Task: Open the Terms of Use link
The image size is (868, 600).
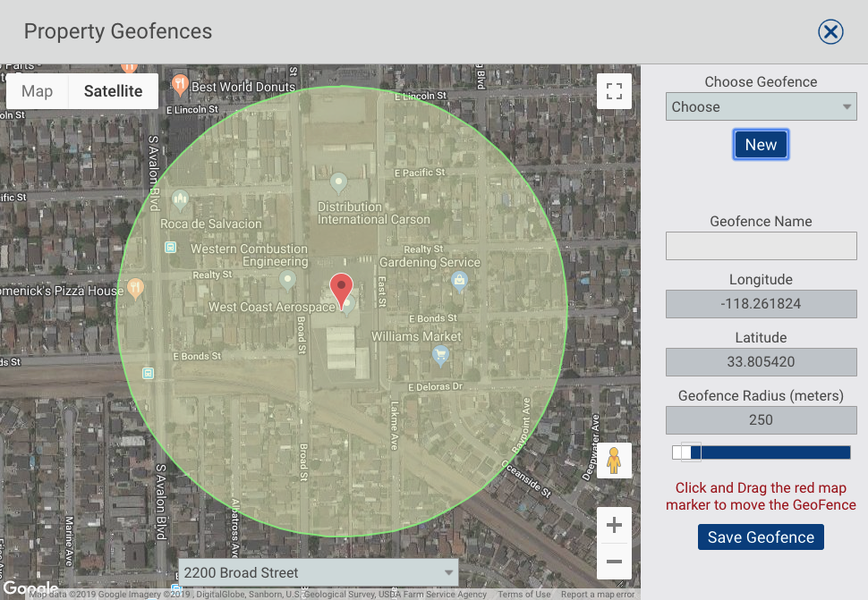Action: click(523, 595)
